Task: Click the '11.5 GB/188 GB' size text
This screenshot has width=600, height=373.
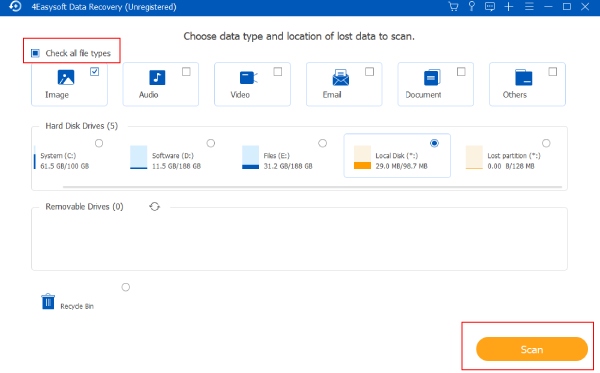Action: tap(176, 166)
